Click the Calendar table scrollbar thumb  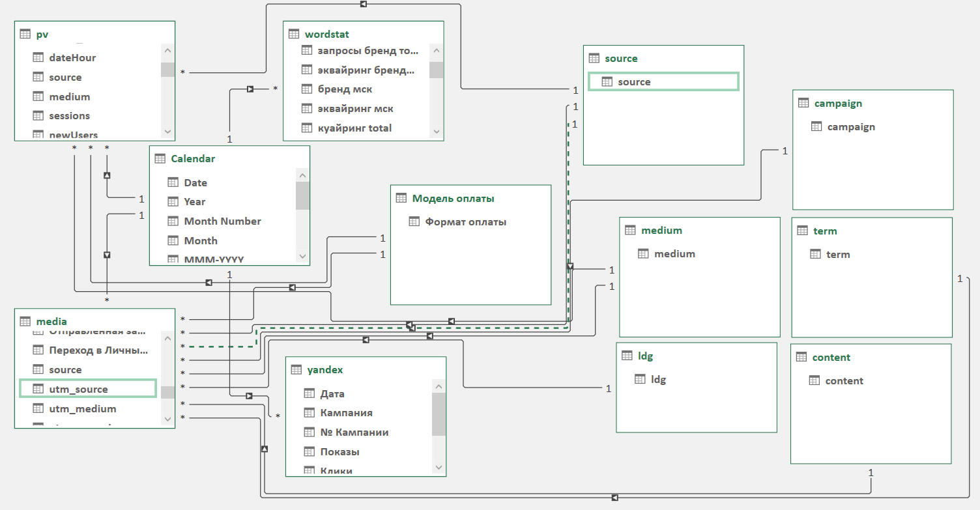click(x=302, y=196)
